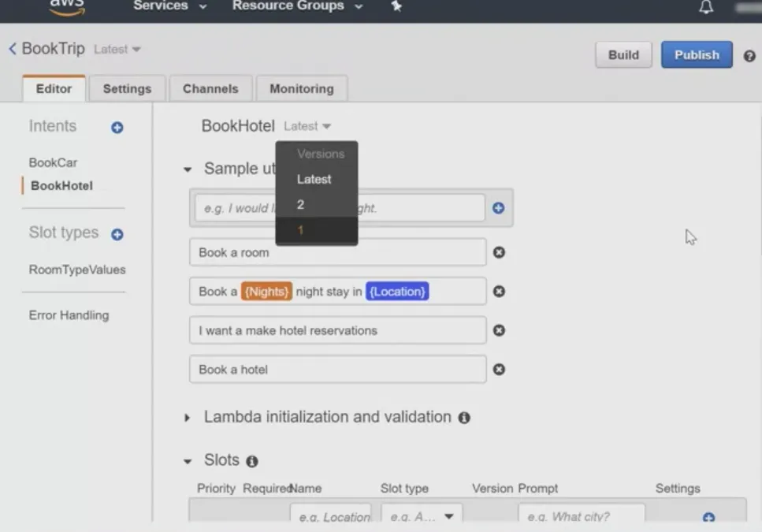The width and height of the screenshot is (762, 532).
Task: Add a new slot with the blue plus icon
Action: [x=708, y=517]
